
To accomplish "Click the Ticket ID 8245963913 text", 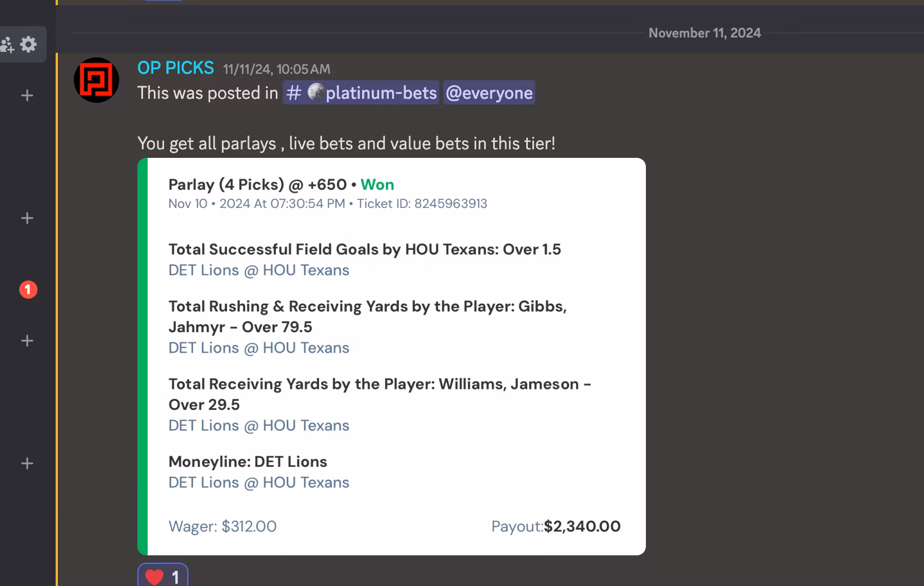I will pos(422,204).
